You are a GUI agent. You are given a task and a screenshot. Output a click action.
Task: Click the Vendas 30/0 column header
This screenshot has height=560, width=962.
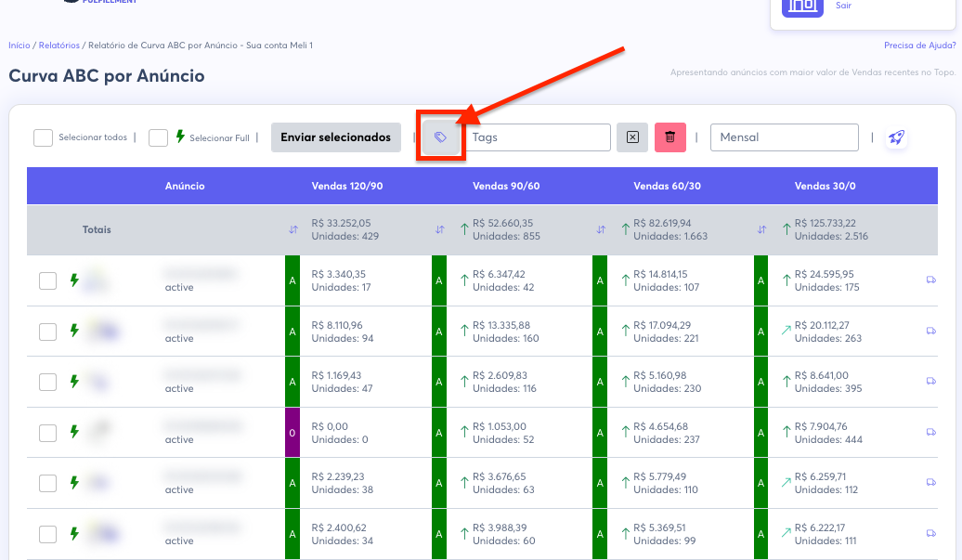(x=825, y=186)
